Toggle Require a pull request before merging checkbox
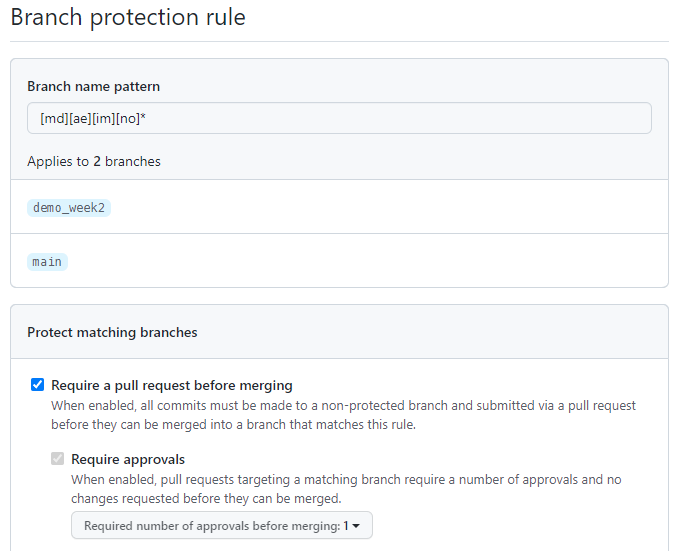The image size is (685, 551). pos(38,385)
